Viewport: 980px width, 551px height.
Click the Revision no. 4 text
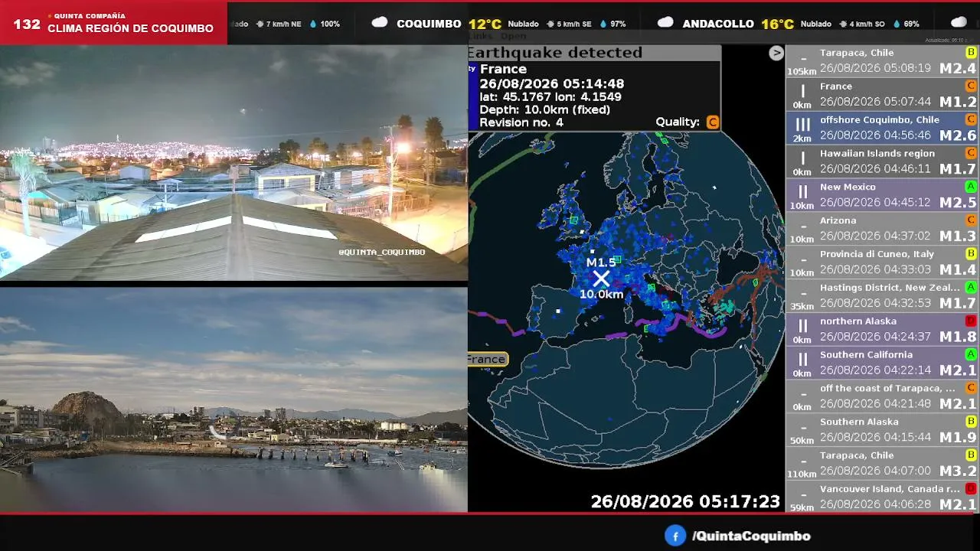tap(521, 122)
